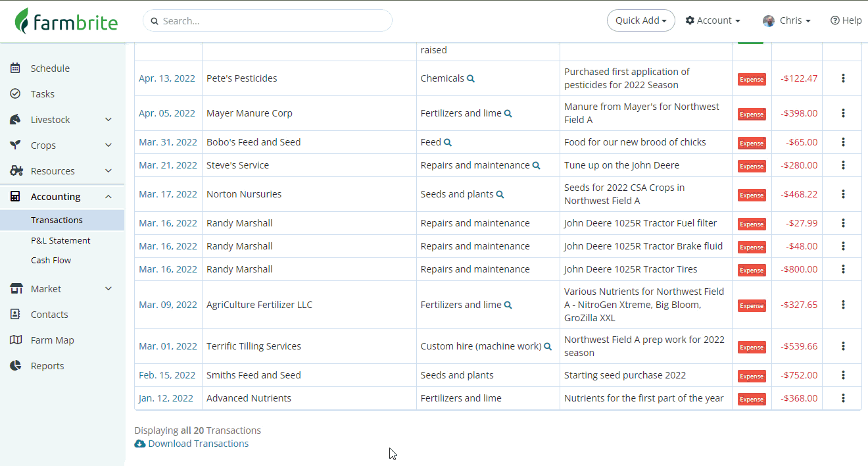Click the "Starting seed purchase 2022" description

tap(625, 375)
